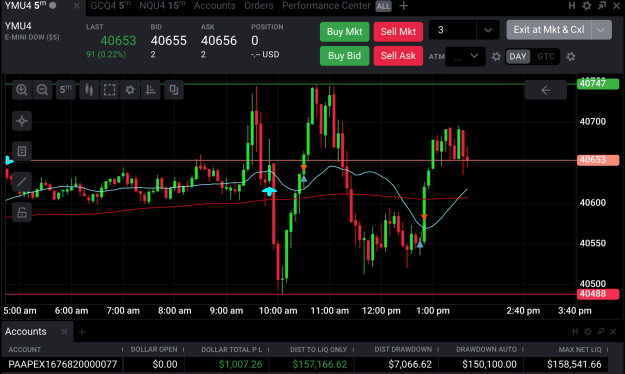Select the trend line drawing tool

point(22,181)
